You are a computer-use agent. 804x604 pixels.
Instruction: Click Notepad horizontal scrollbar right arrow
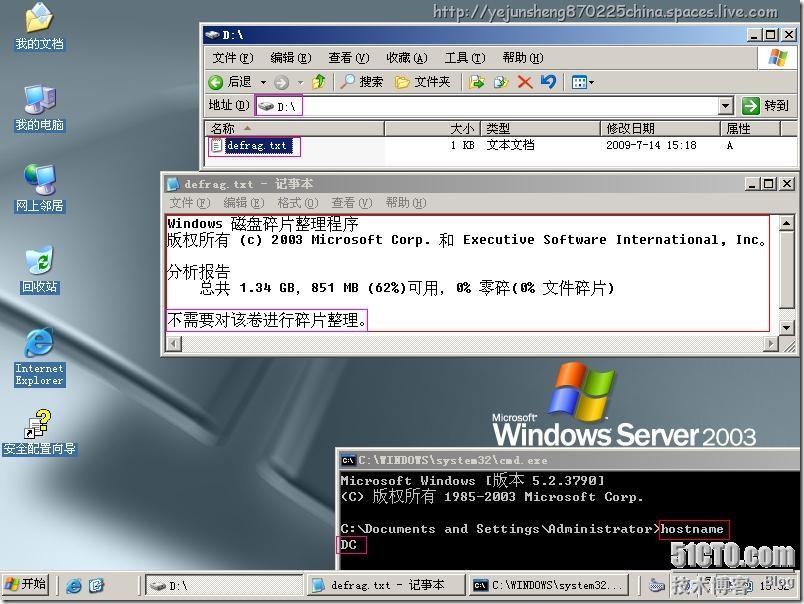pos(770,343)
